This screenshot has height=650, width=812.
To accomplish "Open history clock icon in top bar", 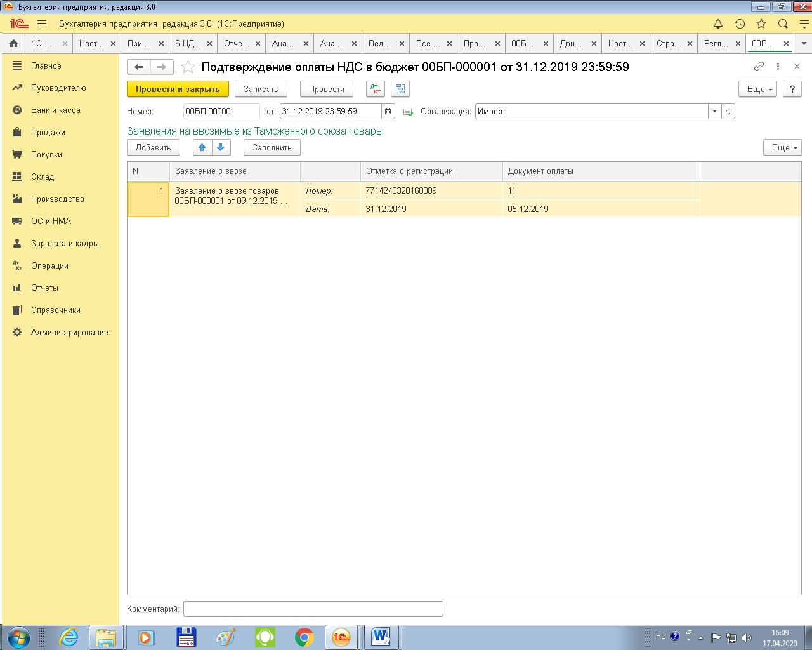I will pos(740,24).
